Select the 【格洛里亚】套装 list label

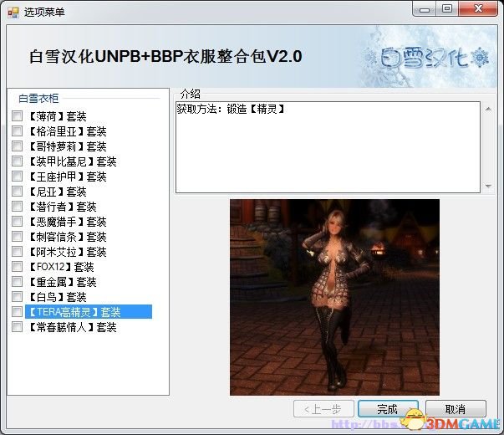[68, 131]
